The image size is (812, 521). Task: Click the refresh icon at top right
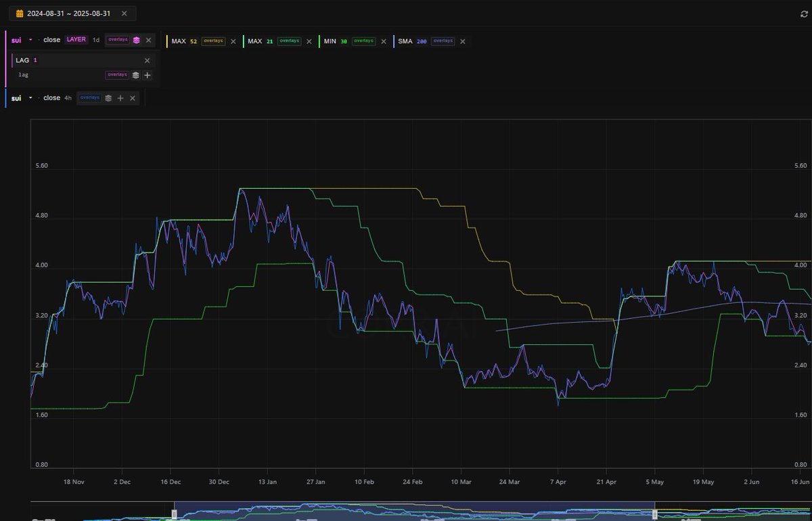click(x=803, y=14)
